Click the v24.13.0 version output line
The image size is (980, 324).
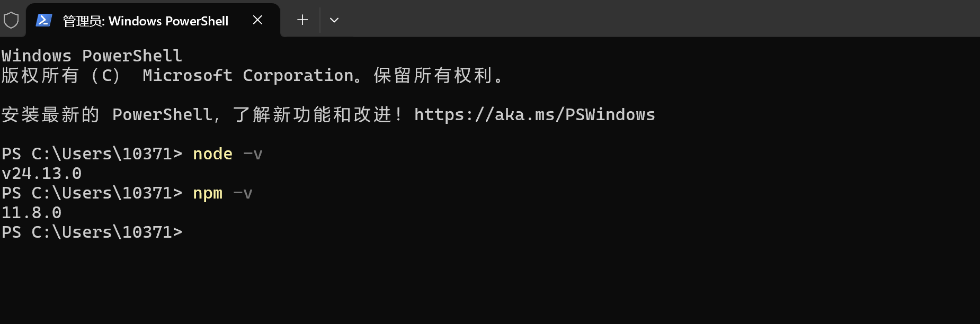tap(42, 173)
